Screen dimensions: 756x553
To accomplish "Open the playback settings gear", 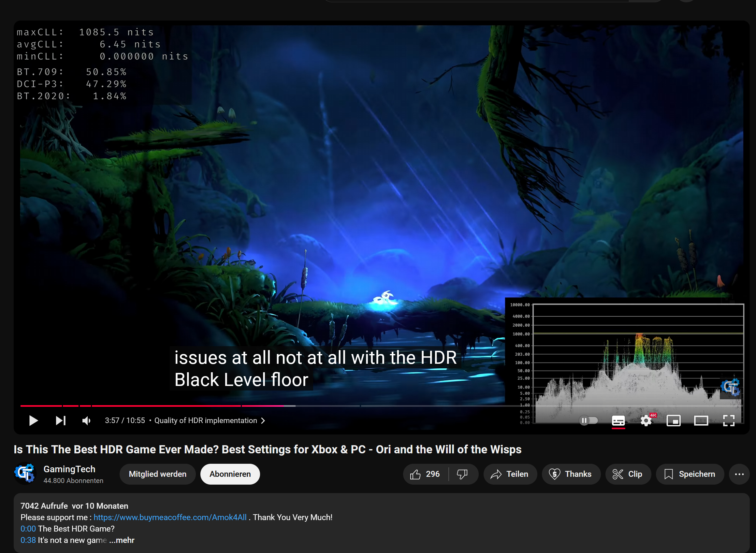I will [x=646, y=421].
